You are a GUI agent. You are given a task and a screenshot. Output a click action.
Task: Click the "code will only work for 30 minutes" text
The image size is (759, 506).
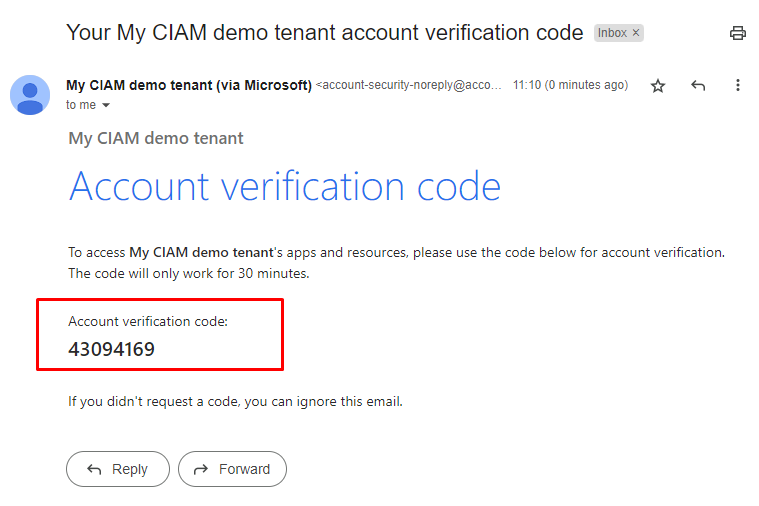pos(188,273)
